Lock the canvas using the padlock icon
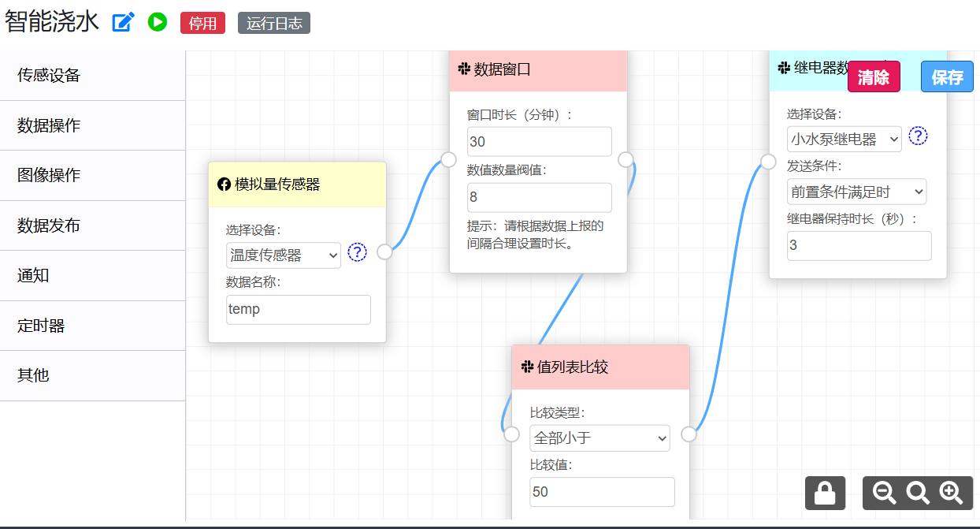 point(825,493)
